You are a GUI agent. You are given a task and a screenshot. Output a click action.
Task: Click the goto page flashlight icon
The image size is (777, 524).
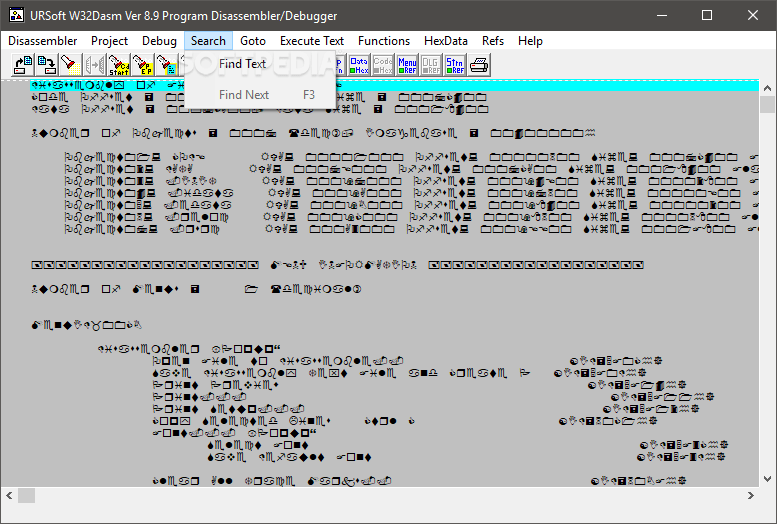click(166, 65)
